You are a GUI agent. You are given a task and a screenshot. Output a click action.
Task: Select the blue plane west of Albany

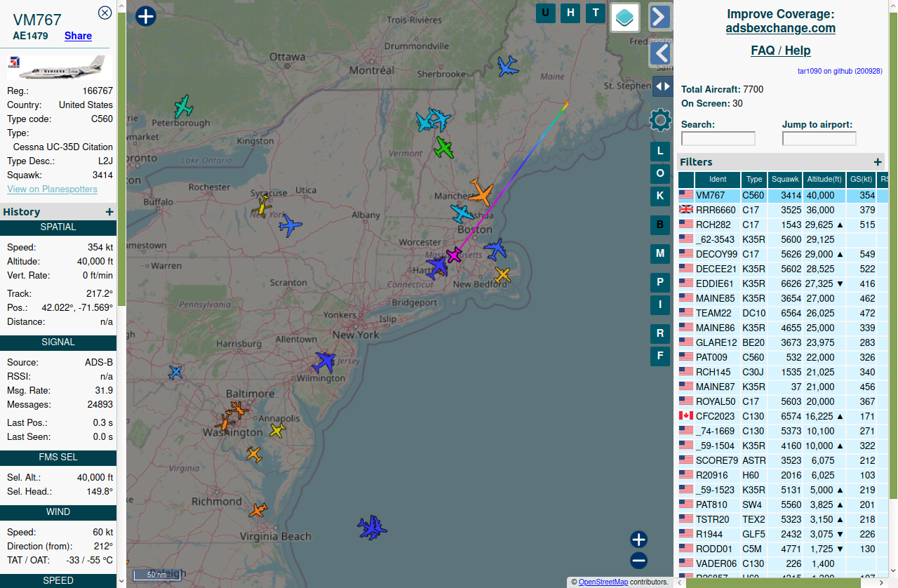(x=290, y=226)
